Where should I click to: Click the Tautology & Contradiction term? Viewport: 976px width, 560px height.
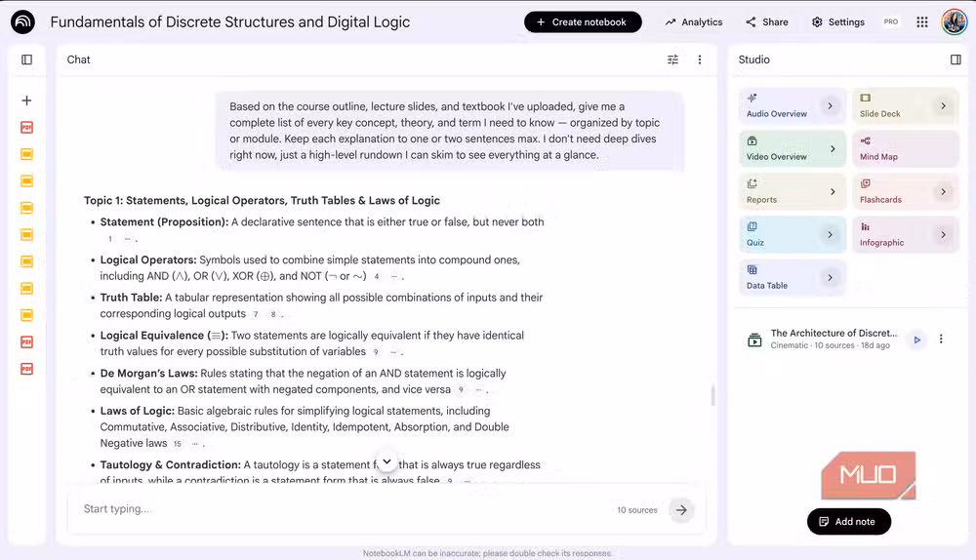[x=171, y=464]
